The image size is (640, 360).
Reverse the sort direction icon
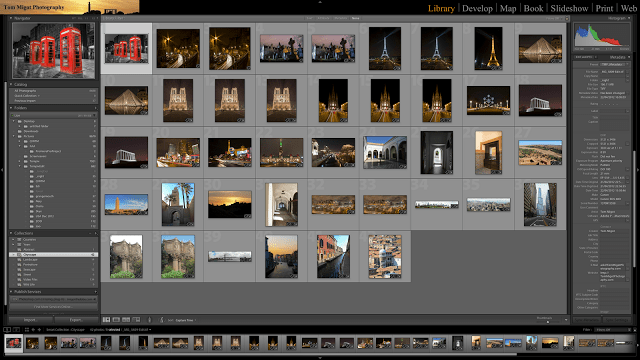coord(162,320)
